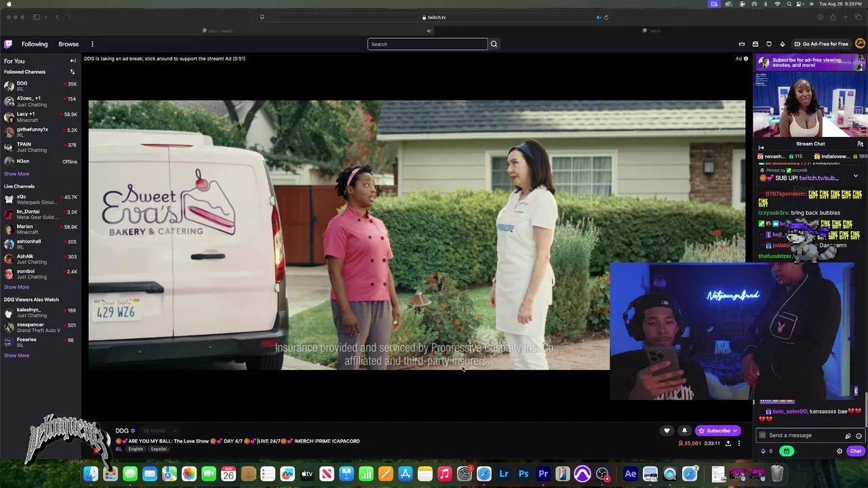
Task: Open After Effects in the Dock
Action: (x=631, y=474)
